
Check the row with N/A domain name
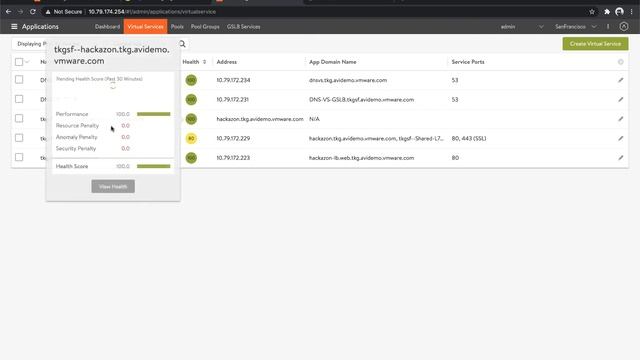pos(19,118)
